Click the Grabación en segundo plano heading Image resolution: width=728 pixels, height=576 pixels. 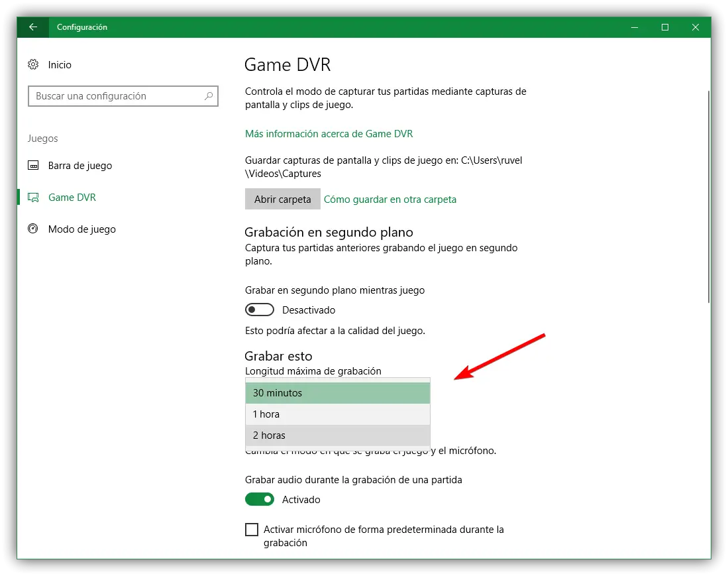pos(329,232)
